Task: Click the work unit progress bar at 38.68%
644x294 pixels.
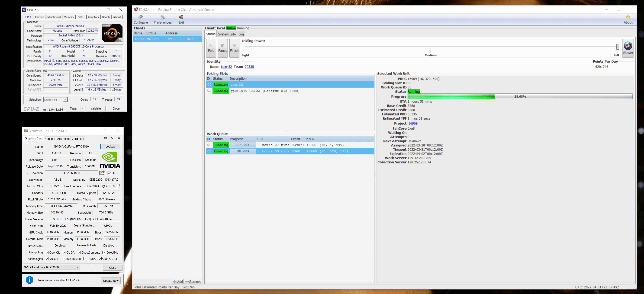Action: tap(520, 97)
